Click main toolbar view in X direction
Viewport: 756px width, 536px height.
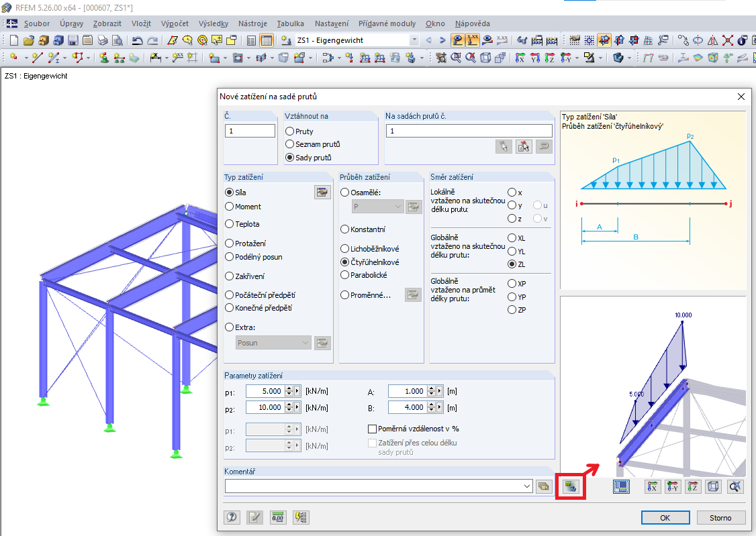coord(520,58)
